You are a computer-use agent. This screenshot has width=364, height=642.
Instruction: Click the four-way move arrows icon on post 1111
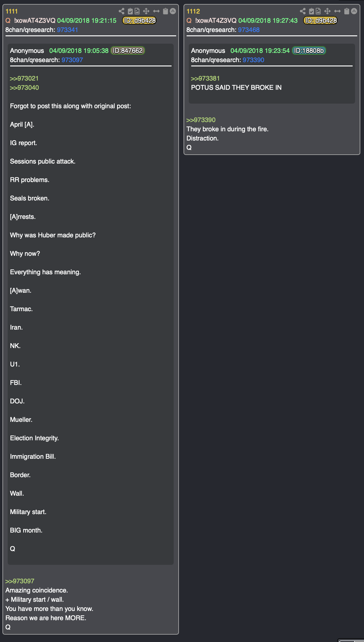[x=146, y=11]
